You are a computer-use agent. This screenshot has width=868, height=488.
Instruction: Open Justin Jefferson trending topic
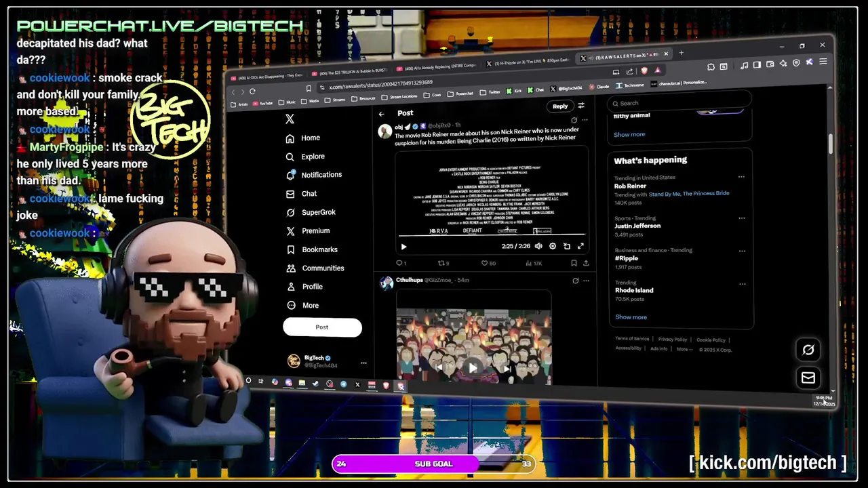637,226
